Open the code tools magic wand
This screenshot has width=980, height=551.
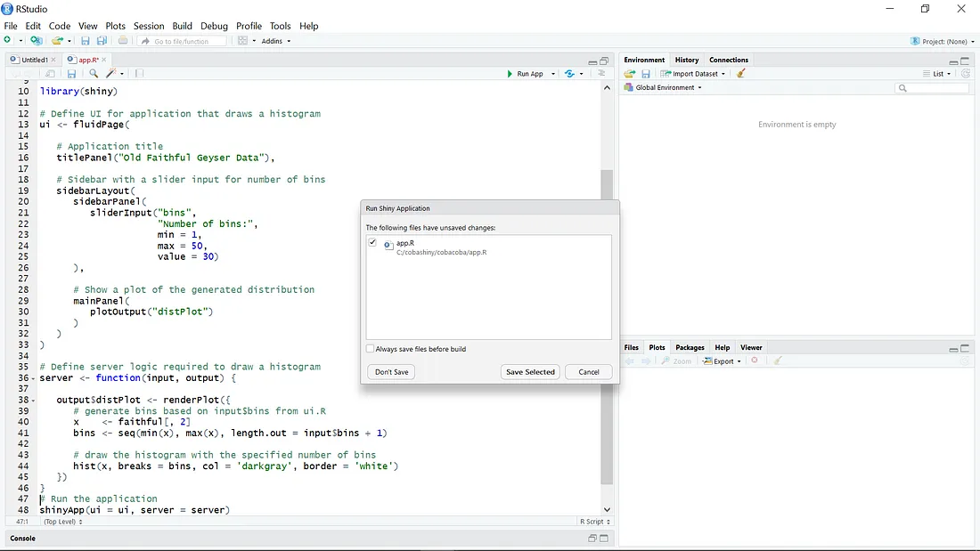click(112, 74)
